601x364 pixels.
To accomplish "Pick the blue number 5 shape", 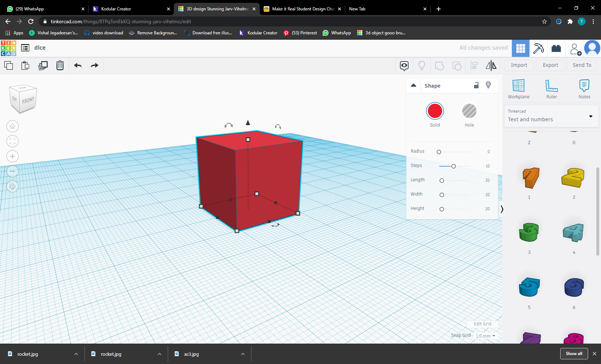I will pos(529,287).
